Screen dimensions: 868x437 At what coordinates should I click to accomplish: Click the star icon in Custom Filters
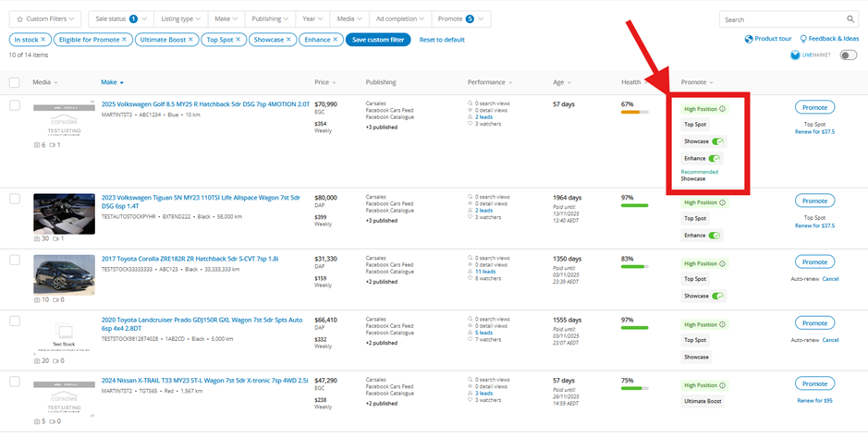(x=20, y=18)
